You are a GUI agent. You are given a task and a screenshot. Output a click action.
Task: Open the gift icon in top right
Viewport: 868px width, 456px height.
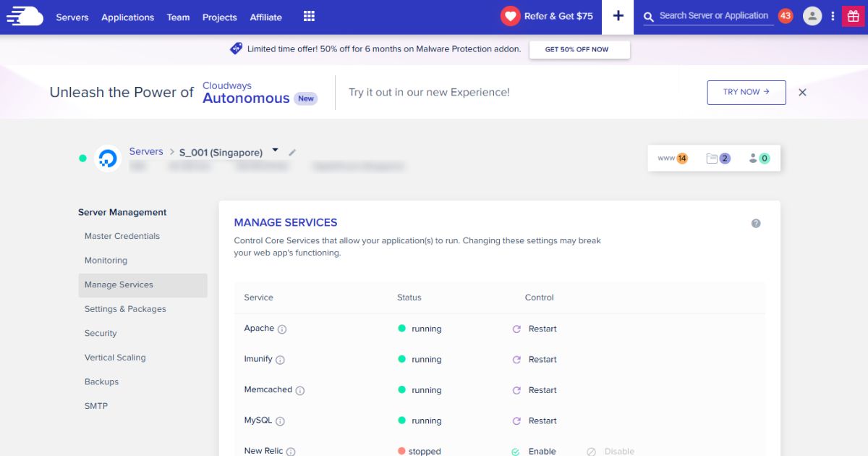(854, 17)
